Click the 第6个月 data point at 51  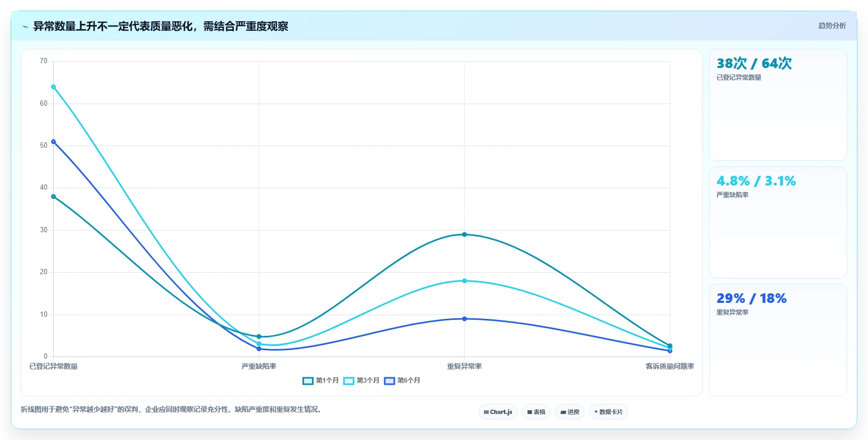coord(53,142)
